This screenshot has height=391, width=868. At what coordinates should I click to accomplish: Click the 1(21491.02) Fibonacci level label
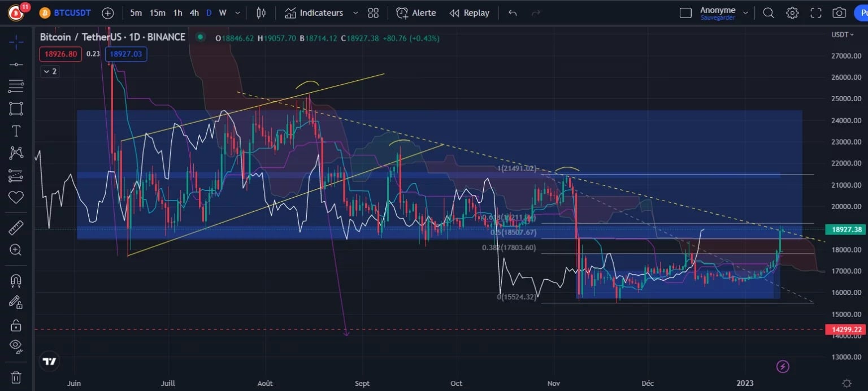516,168
